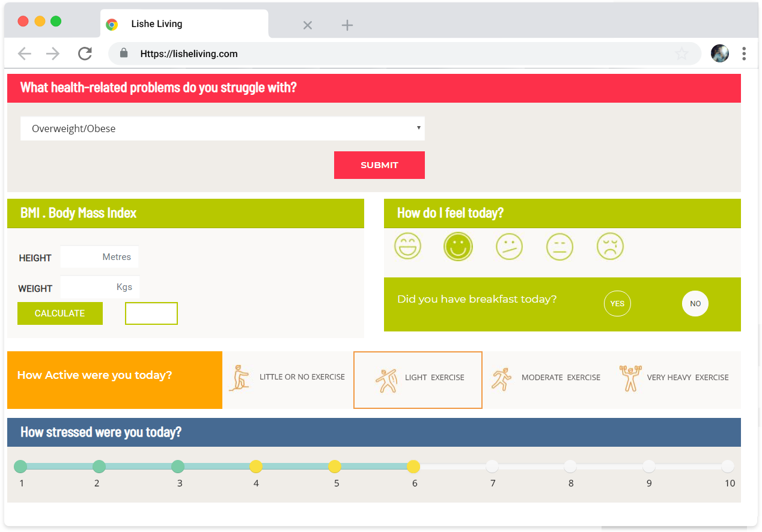Click the weightlifter very heavy exercise icon
Viewport: 762px width, 532px height.
(630, 378)
